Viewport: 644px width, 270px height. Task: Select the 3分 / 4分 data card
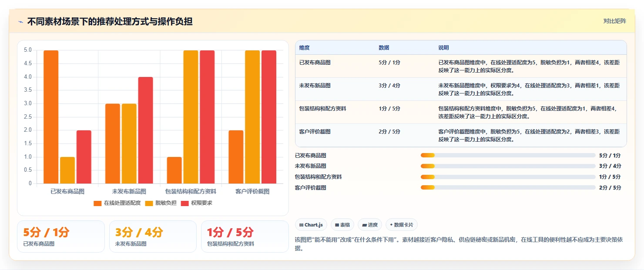pyautogui.click(x=153, y=237)
